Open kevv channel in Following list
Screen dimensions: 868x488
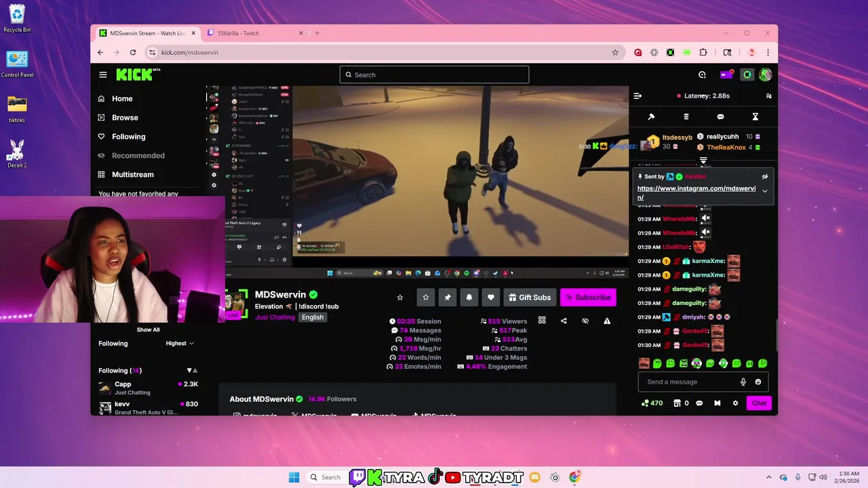pyautogui.click(x=148, y=407)
